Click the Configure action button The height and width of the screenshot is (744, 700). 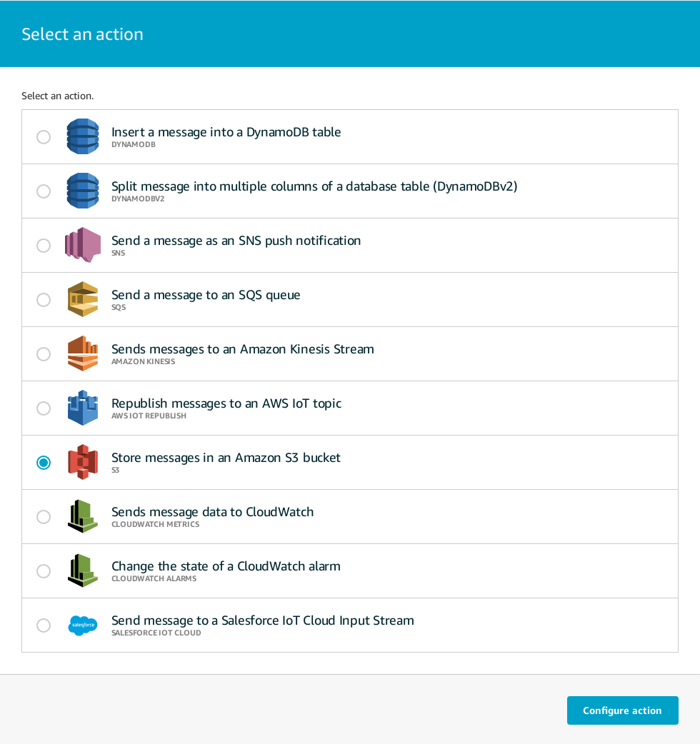pos(622,710)
